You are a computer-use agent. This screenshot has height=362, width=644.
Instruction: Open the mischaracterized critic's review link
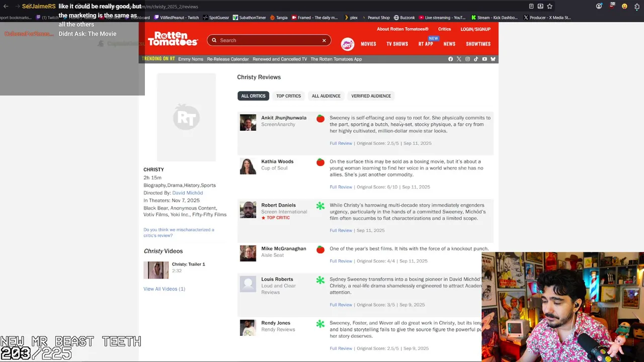(179, 233)
